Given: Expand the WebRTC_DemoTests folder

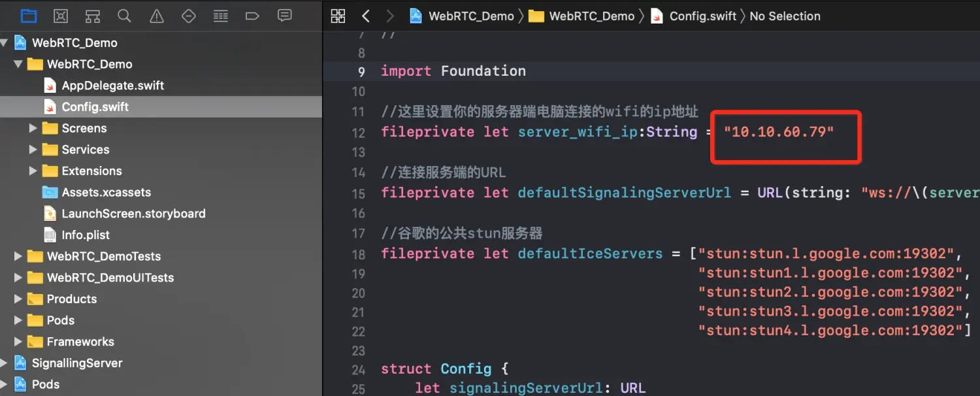Looking at the screenshot, I should tap(18, 256).
